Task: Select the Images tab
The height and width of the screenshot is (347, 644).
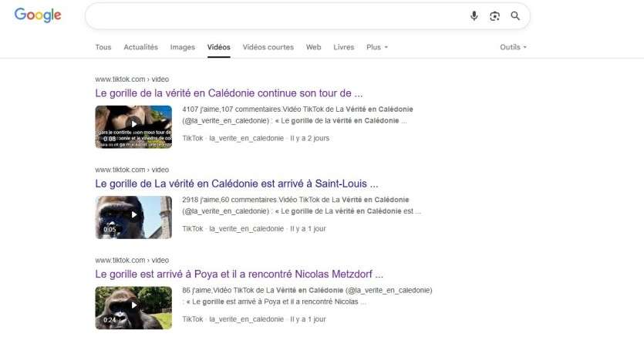Action: click(x=183, y=47)
